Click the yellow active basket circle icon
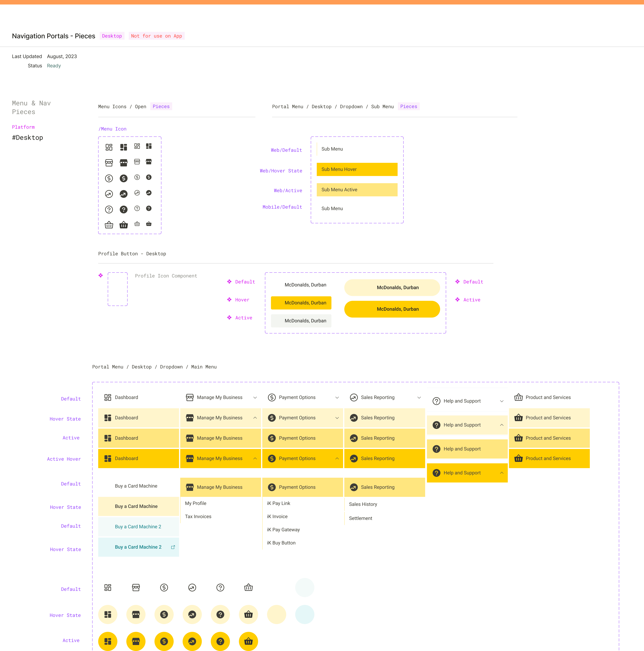 click(x=248, y=641)
